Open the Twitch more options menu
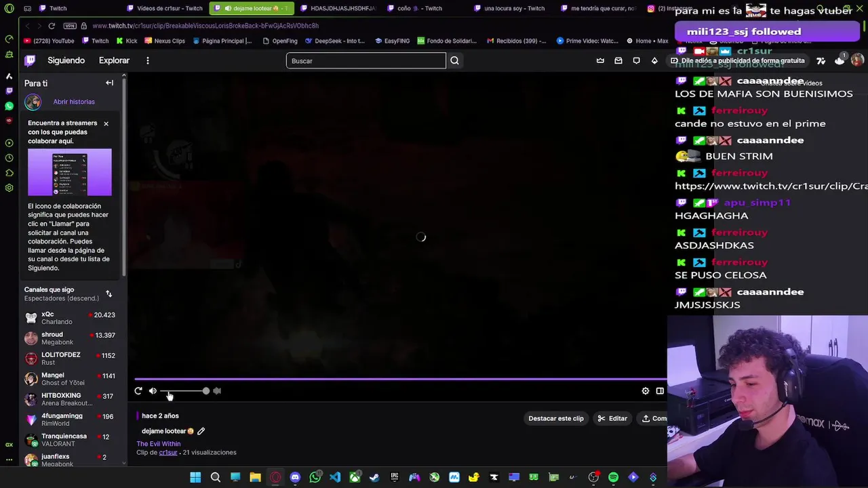 [147, 60]
